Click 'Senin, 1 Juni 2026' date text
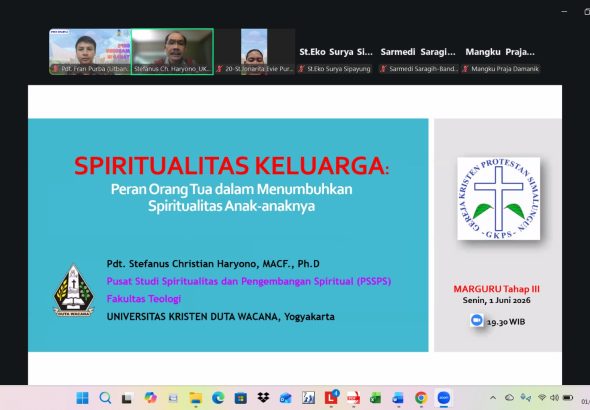590x410 pixels. tap(497, 300)
